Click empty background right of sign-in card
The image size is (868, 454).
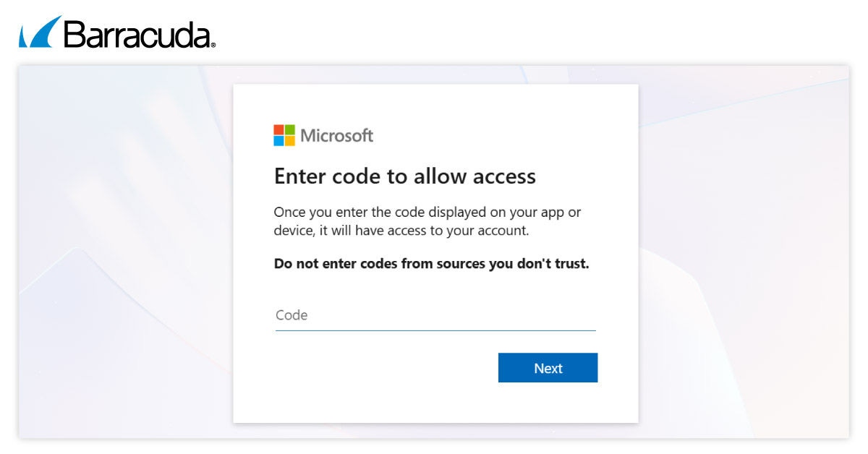coord(745,253)
